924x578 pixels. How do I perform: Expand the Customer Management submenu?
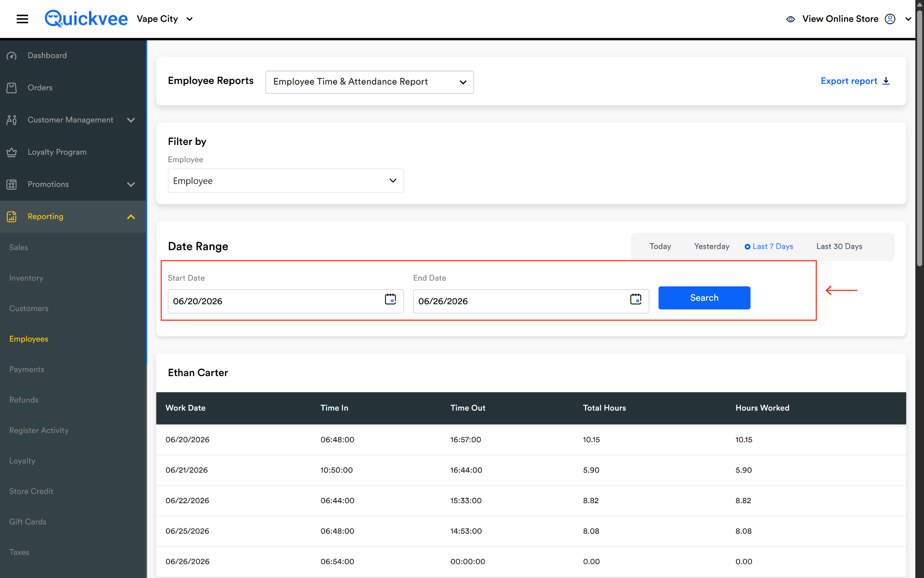coord(131,120)
